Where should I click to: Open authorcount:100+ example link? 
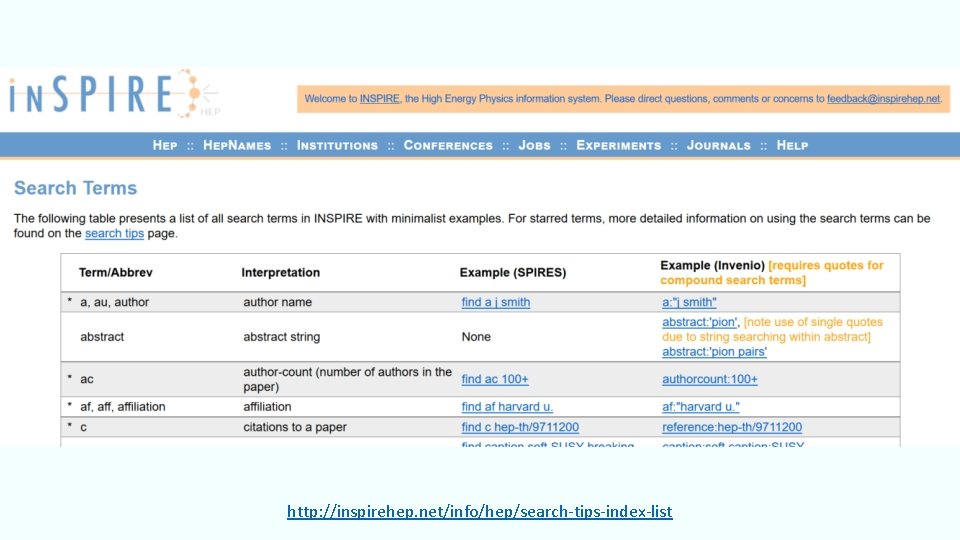coord(710,379)
